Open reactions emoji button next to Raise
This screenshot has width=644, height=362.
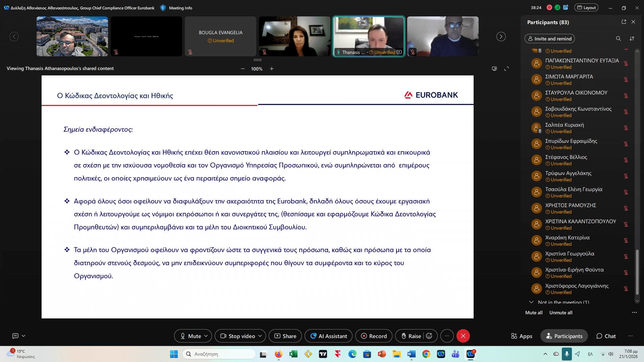(x=429, y=336)
